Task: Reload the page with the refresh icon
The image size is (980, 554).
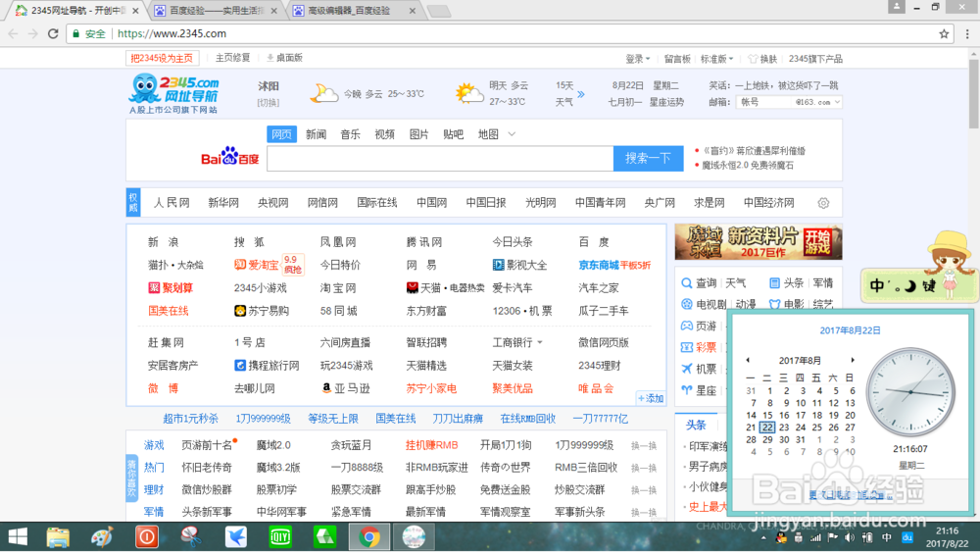Action: [53, 33]
